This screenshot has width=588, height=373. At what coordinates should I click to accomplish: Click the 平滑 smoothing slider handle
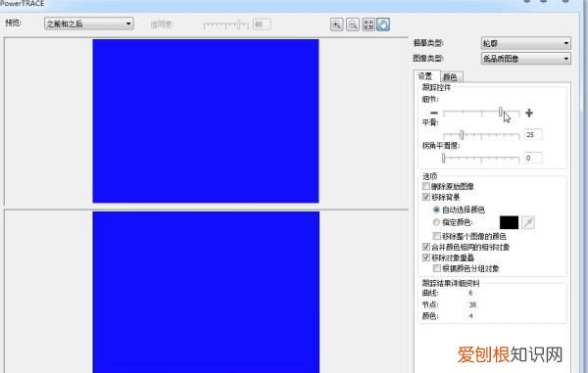[462, 134]
